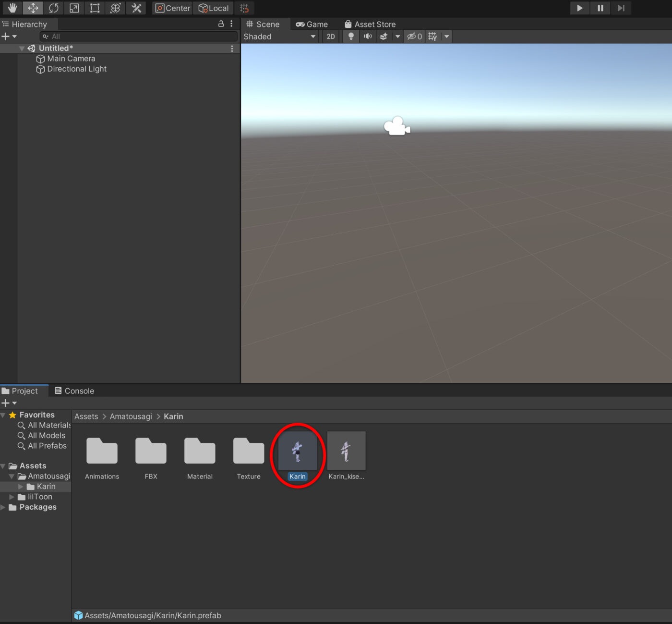Select the Karin prefab thumbnail
Screen dimensions: 672x624
pyautogui.click(x=298, y=451)
